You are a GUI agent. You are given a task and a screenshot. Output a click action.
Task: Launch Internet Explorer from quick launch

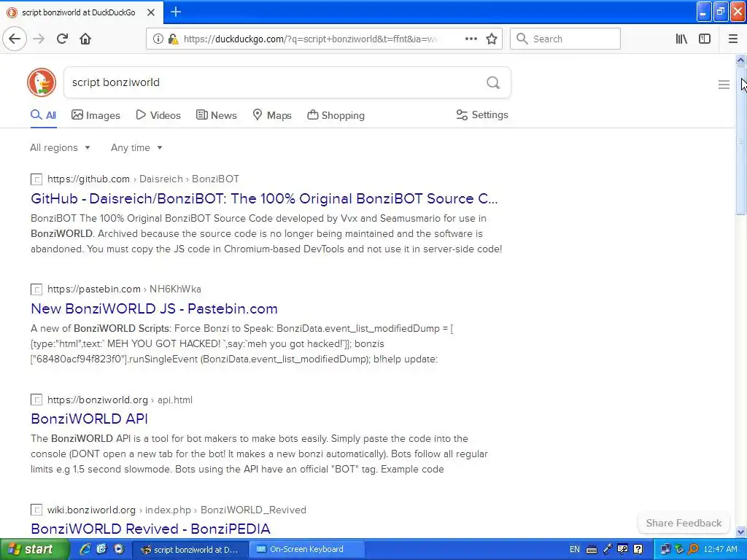click(85, 549)
